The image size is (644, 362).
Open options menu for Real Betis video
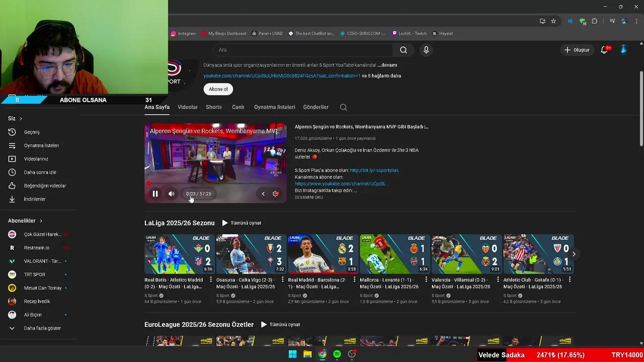(211, 280)
